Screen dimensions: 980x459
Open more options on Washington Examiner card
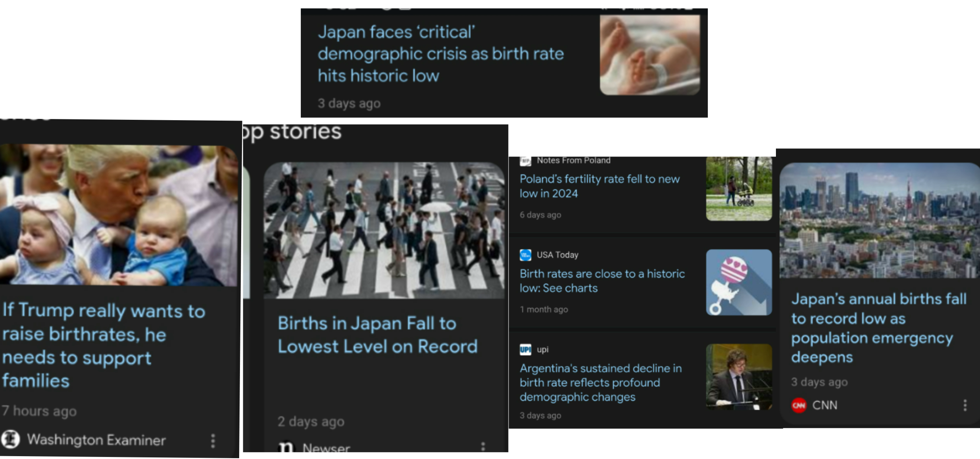point(213,441)
